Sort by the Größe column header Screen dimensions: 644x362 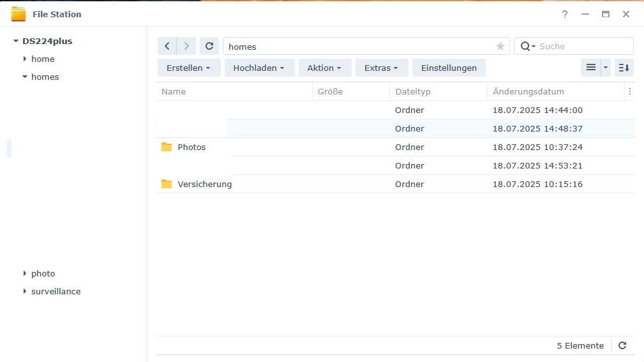point(351,92)
